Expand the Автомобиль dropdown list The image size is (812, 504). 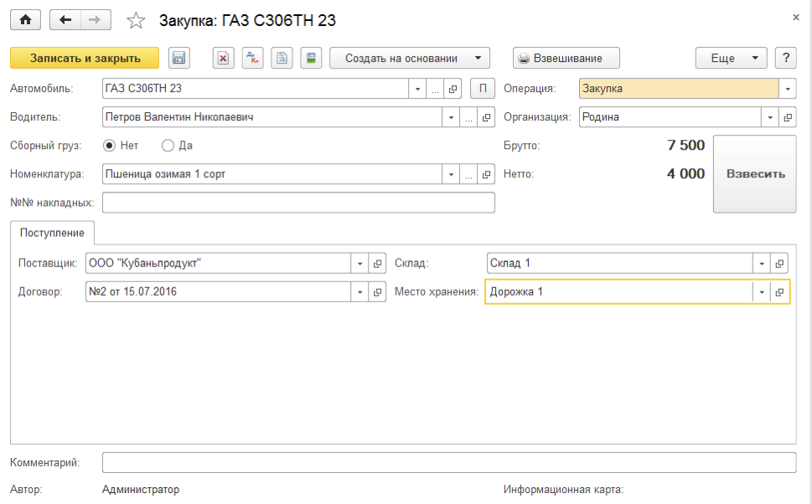tap(417, 89)
